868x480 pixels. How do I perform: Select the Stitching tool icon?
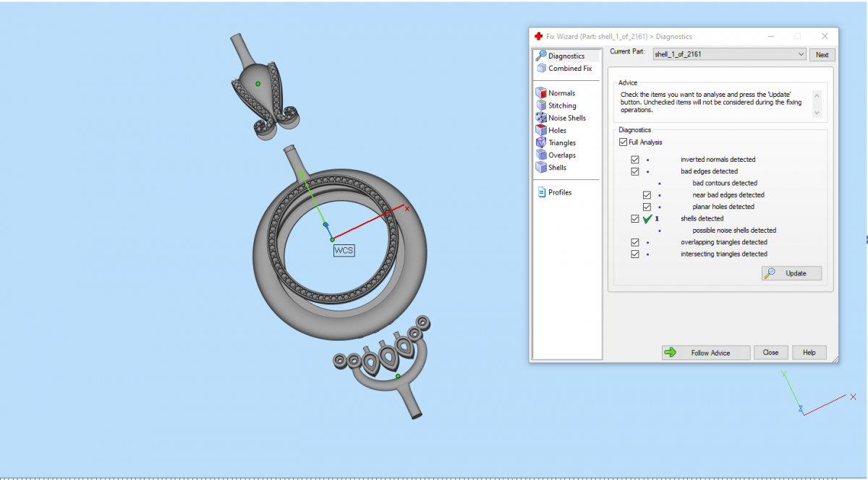click(x=541, y=106)
